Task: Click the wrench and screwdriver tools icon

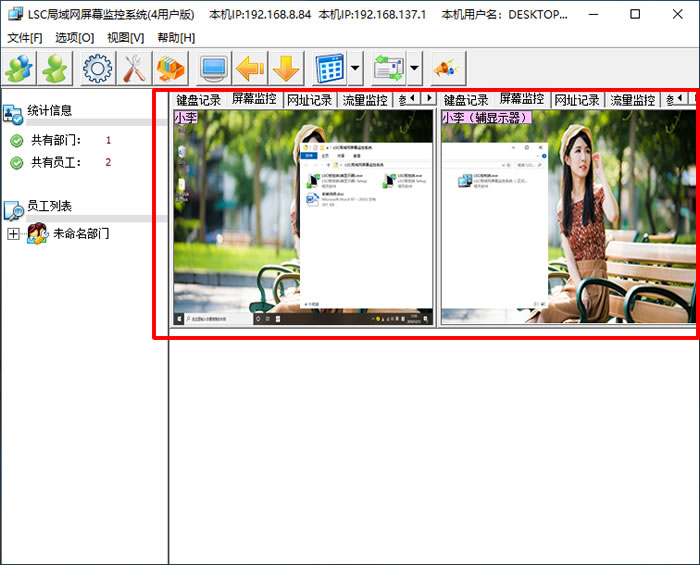Action: tap(134, 68)
